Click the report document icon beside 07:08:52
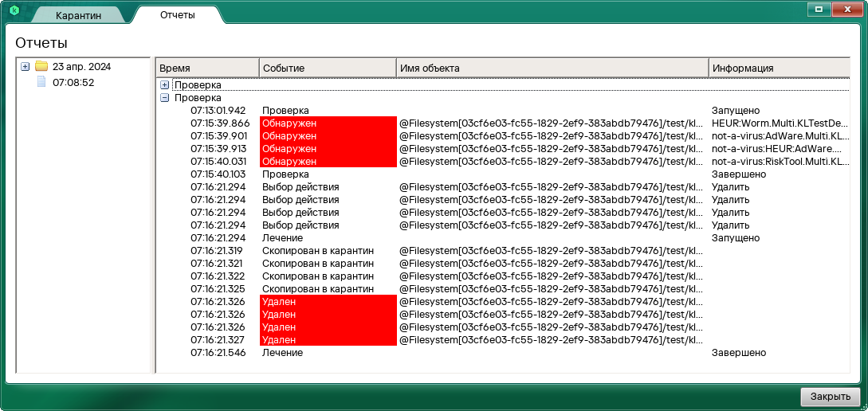The width and height of the screenshot is (868, 411). [41, 82]
